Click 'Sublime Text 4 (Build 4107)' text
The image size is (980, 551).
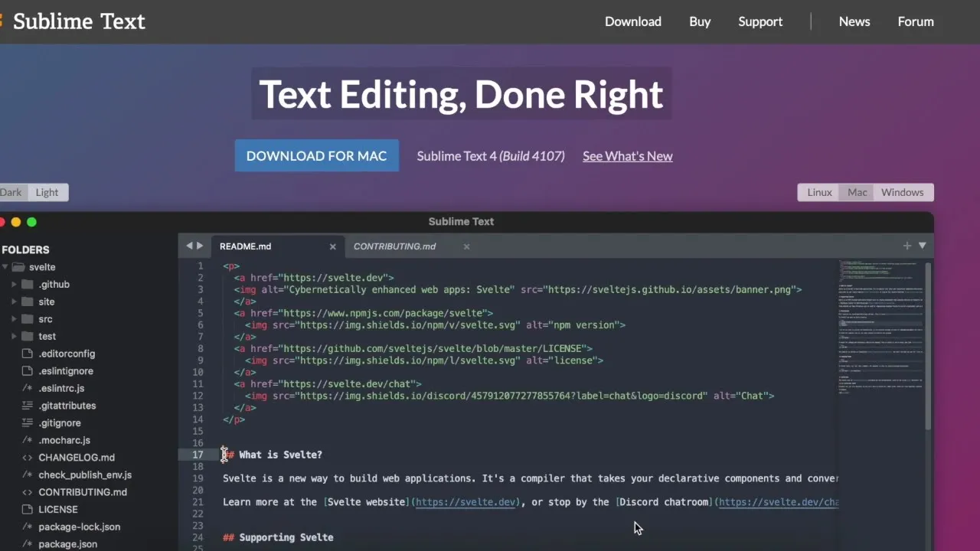tap(491, 156)
